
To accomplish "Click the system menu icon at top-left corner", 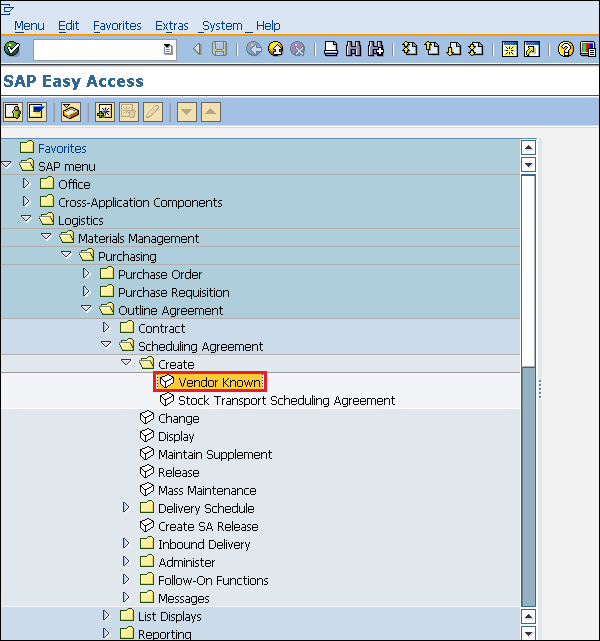I will tap(7, 9).
